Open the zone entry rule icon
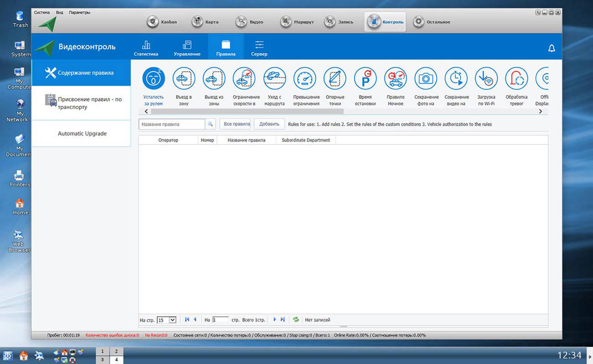This screenshot has height=364, width=593. coord(183,79)
